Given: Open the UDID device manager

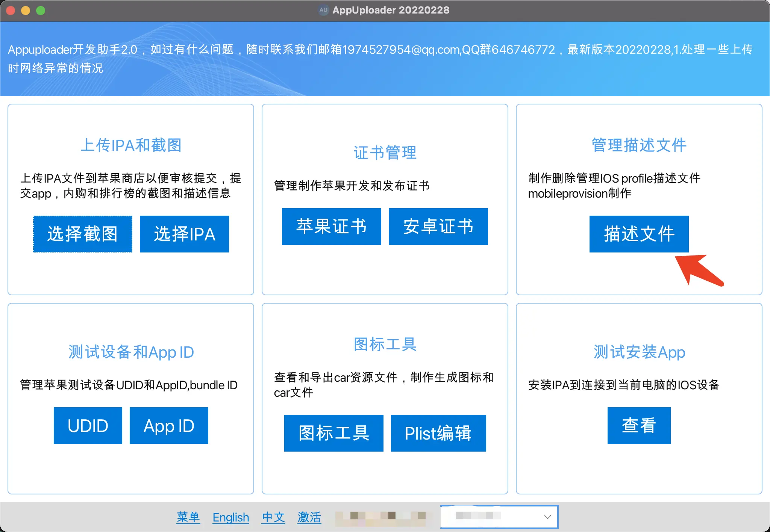Looking at the screenshot, I should click(x=88, y=425).
